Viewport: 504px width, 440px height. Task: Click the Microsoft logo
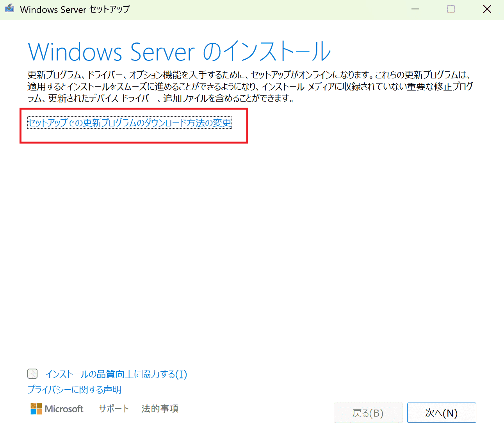(57, 409)
